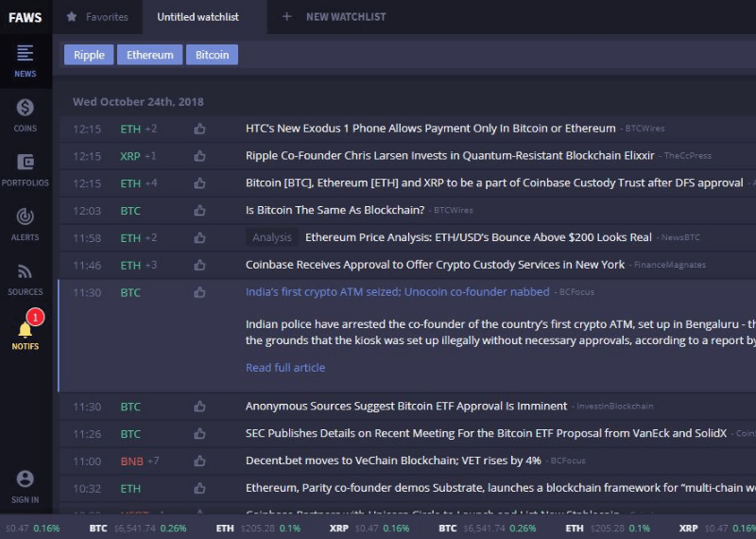Viewport: 756px width, 539px height.
Task: Open the News section in sidebar
Action: pyautogui.click(x=26, y=60)
